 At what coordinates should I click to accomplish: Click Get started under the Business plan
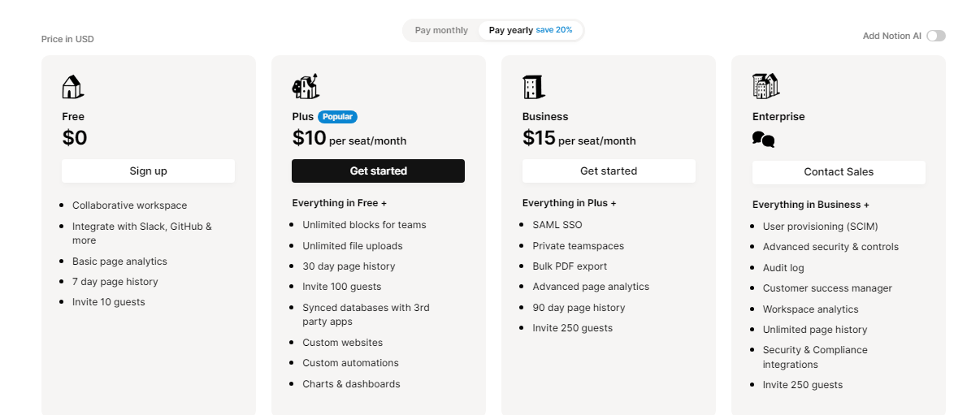609,171
